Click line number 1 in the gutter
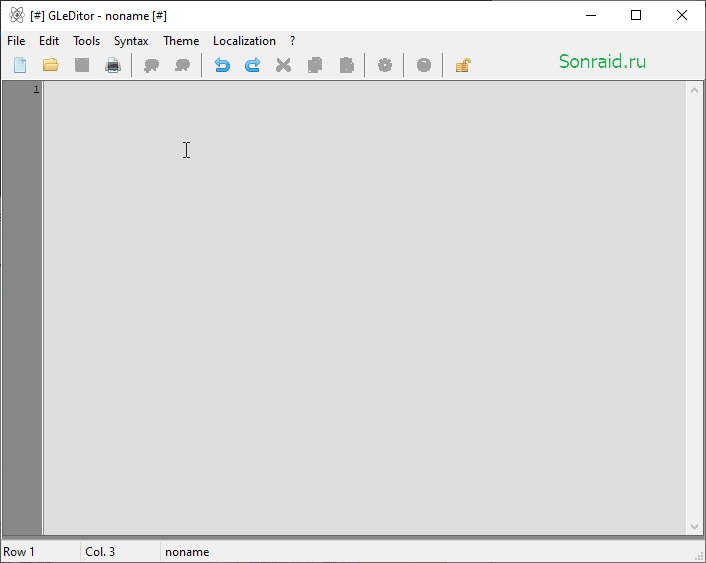 [36, 90]
